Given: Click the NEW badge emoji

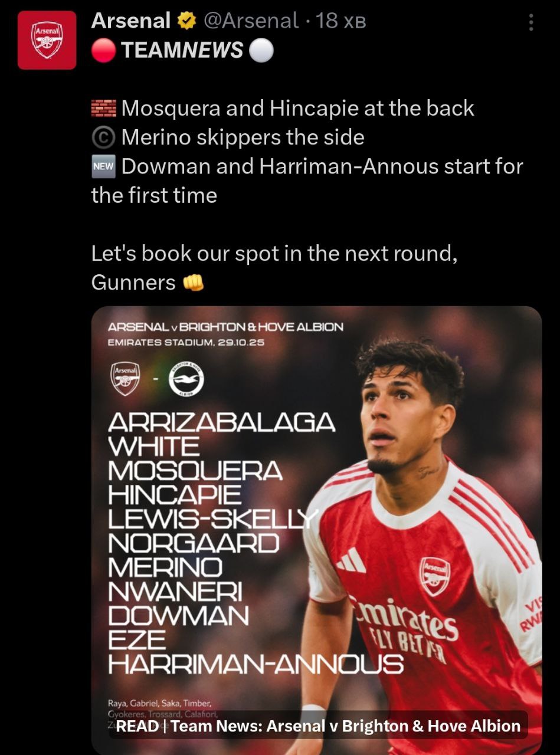Looking at the screenshot, I should [103, 166].
